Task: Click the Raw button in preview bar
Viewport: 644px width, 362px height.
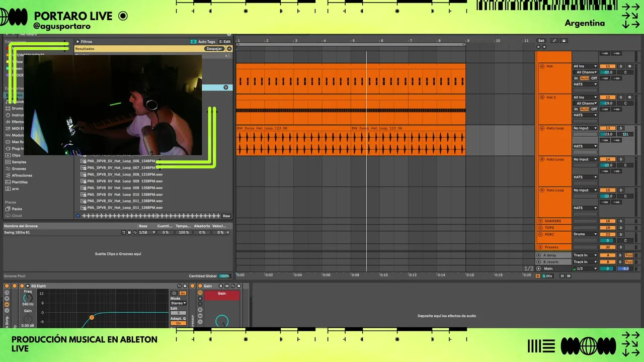Action: (x=226, y=216)
